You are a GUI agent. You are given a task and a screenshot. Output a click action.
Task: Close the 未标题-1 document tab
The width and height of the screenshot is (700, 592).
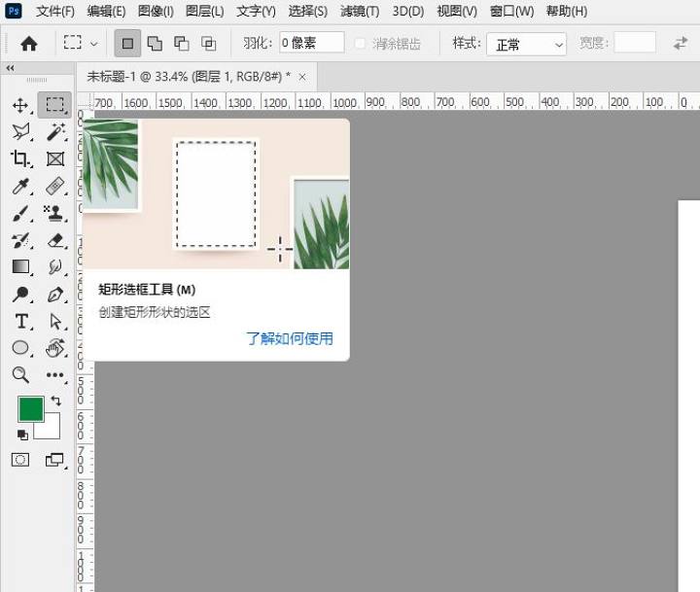pos(302,77)
